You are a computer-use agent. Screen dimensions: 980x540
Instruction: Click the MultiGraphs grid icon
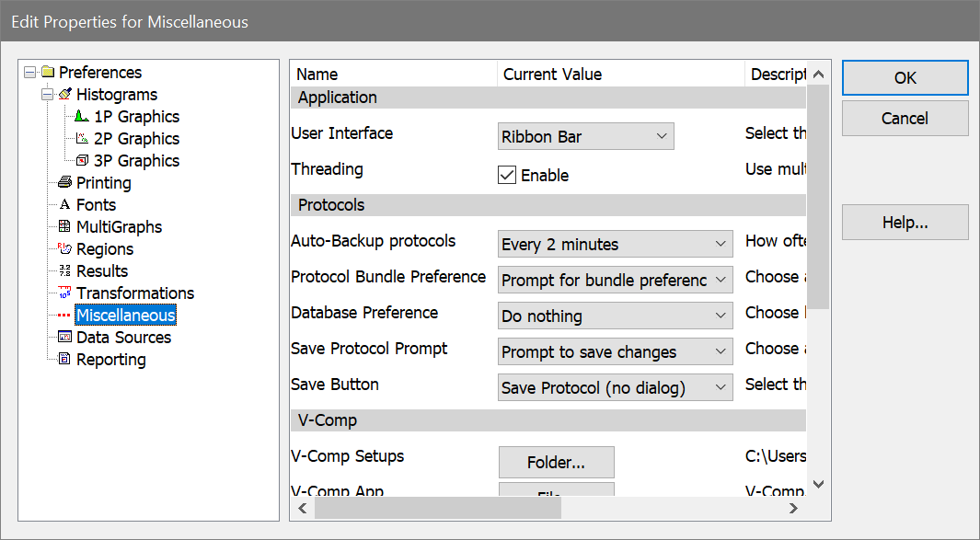[64, 227]
